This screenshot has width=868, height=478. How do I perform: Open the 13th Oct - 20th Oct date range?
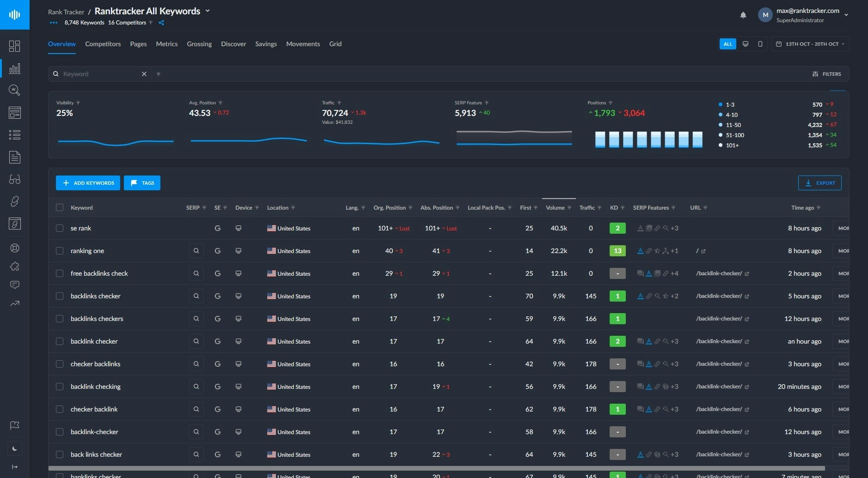(x=810, y=44)
